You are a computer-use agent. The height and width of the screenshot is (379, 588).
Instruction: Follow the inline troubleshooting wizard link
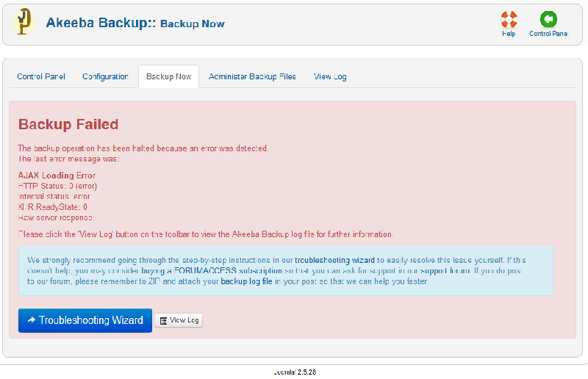(x=335, y=260)
